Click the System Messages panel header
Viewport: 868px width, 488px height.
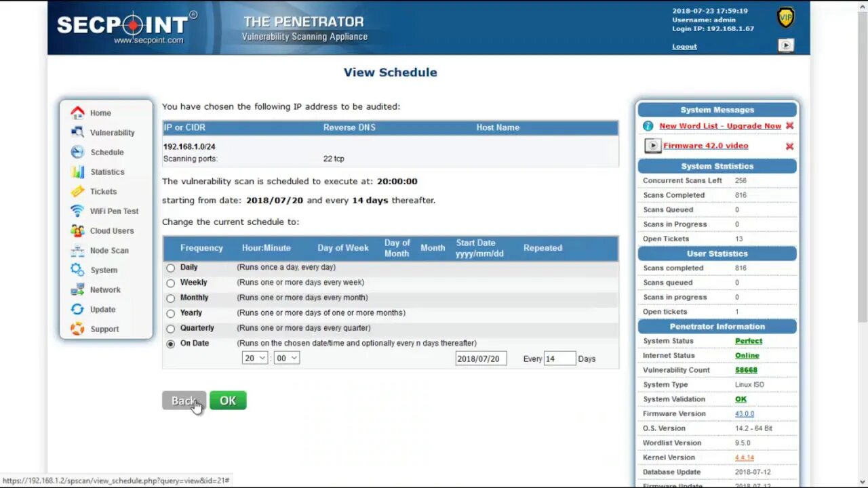pos(717,110)
